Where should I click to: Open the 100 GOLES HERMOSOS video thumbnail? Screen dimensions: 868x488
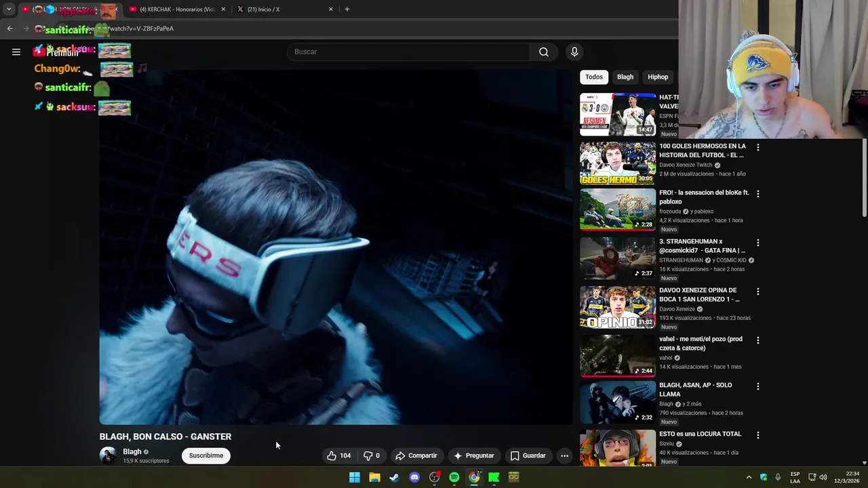pyautogui.click(x=618, y=163)
